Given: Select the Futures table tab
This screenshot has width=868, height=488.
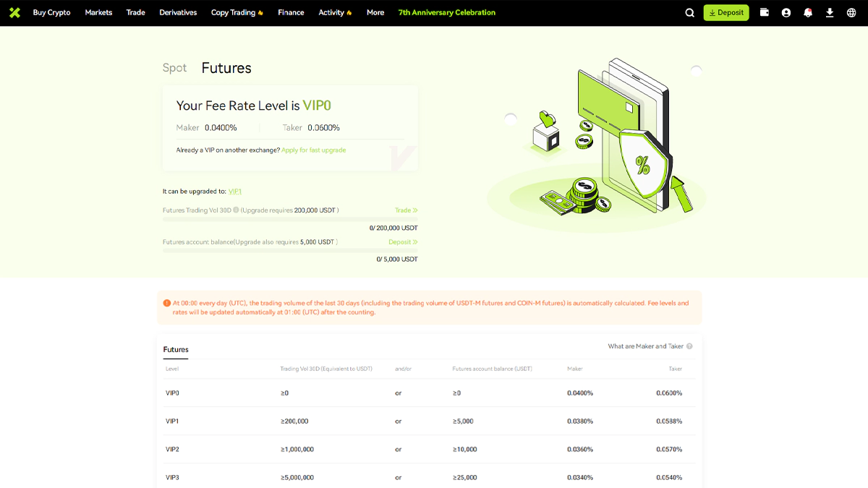Looking at the screenshot, I should click(176, 350).
